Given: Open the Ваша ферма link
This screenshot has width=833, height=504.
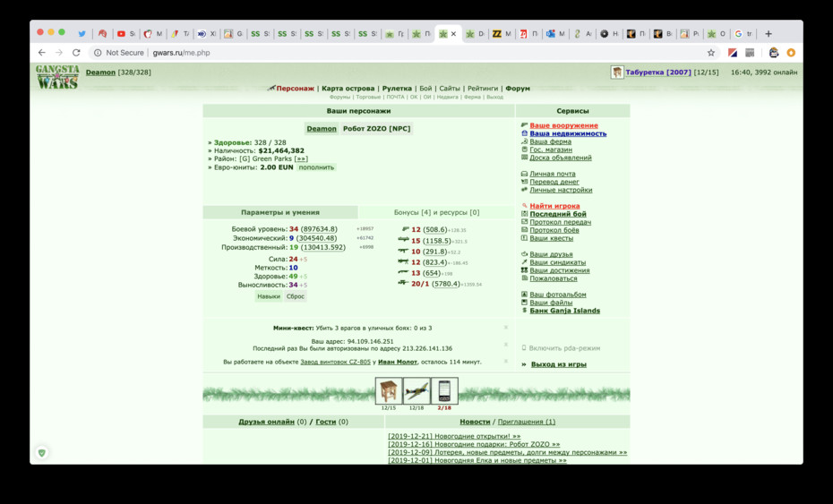Looking at the screenshot, I should click(550, 141).
